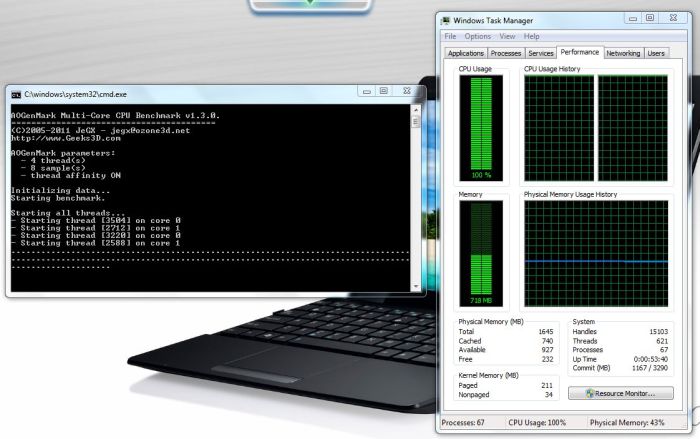Close the cmd.exe window
Screen dimensions: 700x439
407,91
